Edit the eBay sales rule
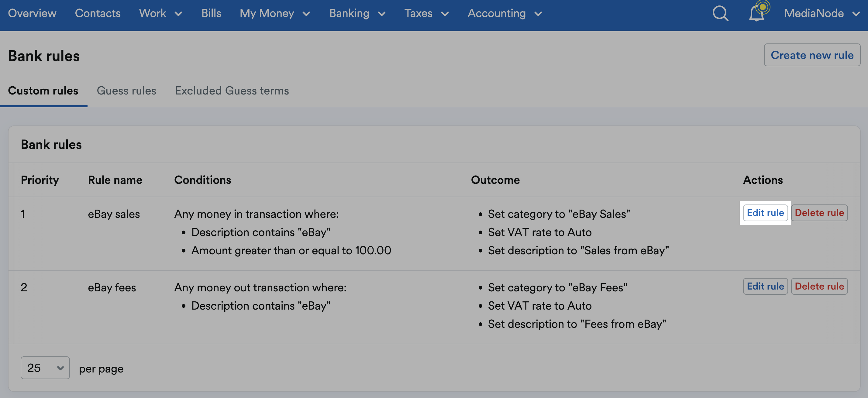The height and width of the screenshot is (398, 868). pyautogui.click(x=765, y=213)
